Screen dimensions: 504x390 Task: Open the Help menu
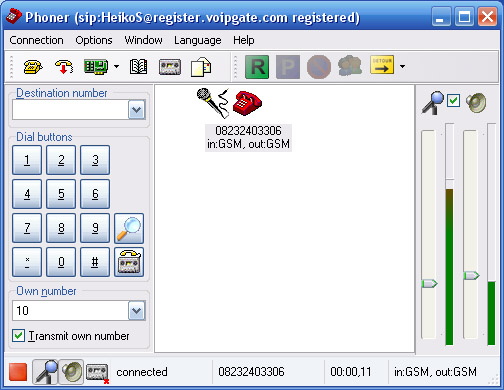click(x=244, y=40)
